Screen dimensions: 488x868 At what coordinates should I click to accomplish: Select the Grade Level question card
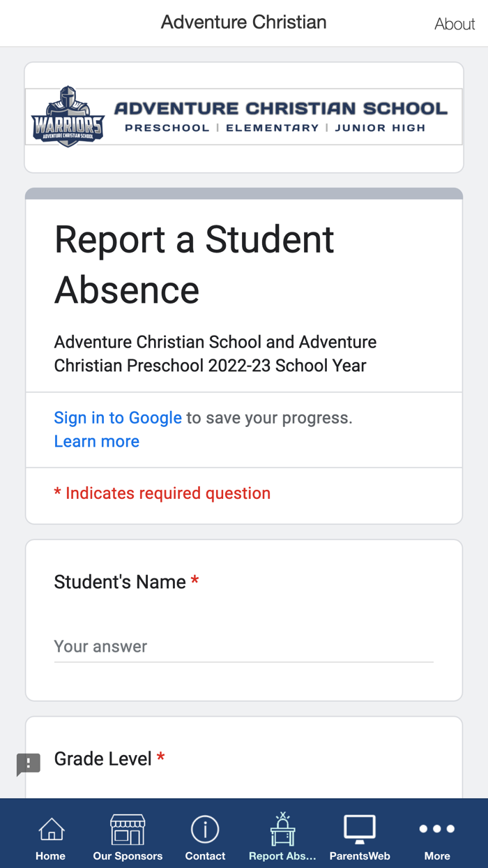point(243,759)
